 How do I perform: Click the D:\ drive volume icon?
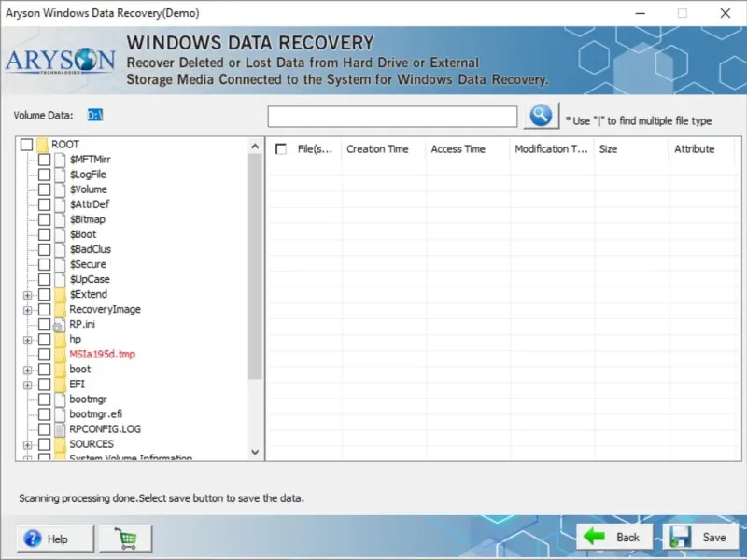95,115
